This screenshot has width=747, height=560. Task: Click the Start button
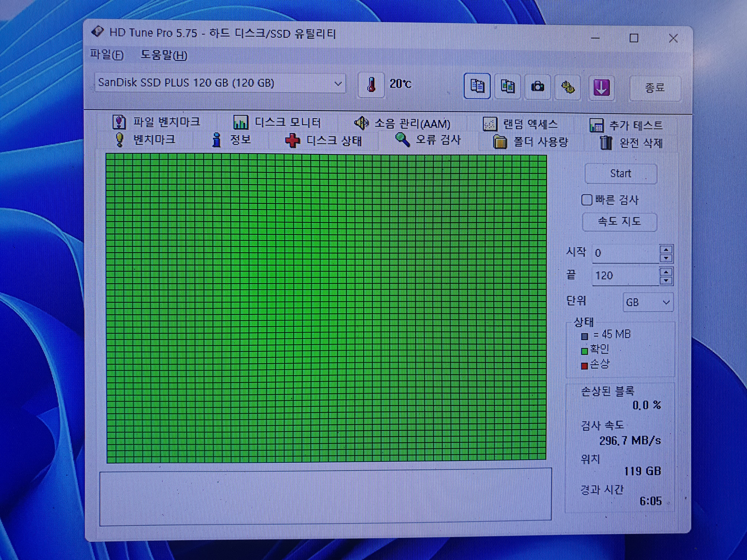620,174
